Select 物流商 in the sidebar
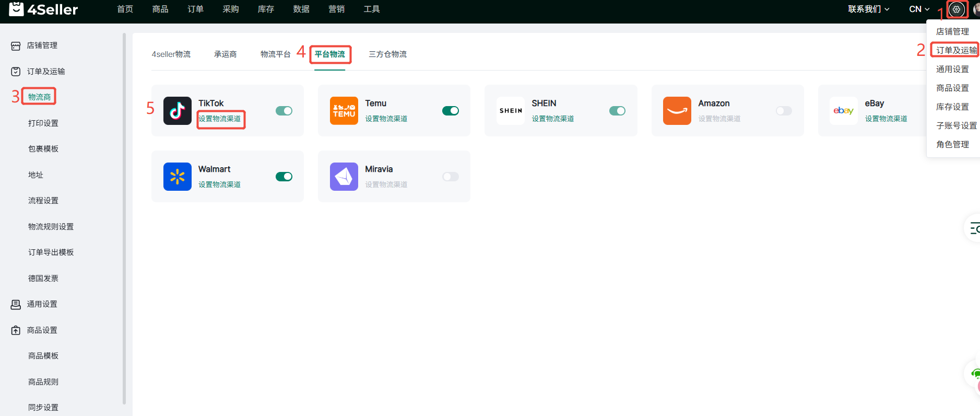 (x=40, y=97)
